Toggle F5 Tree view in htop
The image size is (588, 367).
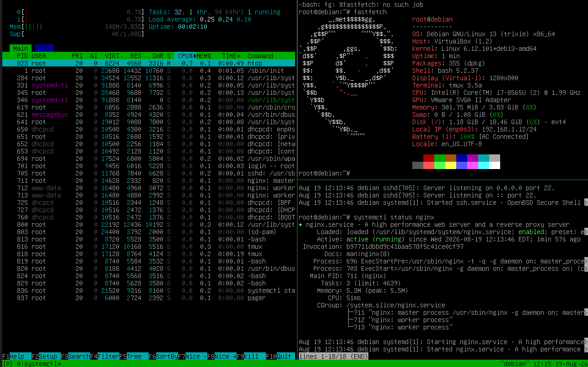(134, 356)
